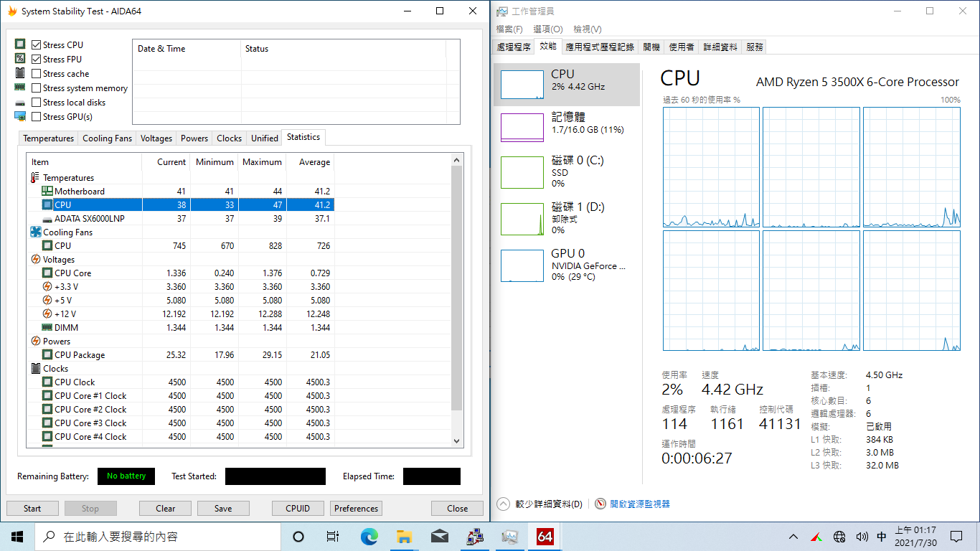Switch to 應用程式歷程記錄 tab
Image resolution: width=980 pixels, height=551 pixels.
[x=600, y=47]
